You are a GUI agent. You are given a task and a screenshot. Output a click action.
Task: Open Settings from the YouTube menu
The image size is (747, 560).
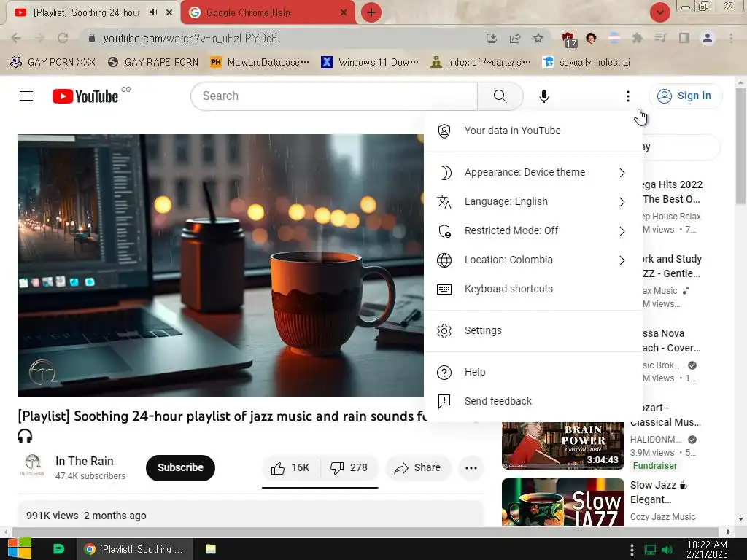click(x=533, y=330)
